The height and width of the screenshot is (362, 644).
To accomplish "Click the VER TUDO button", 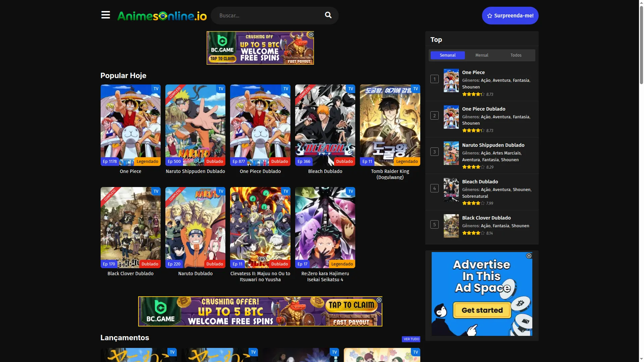I will click(411, 339).
